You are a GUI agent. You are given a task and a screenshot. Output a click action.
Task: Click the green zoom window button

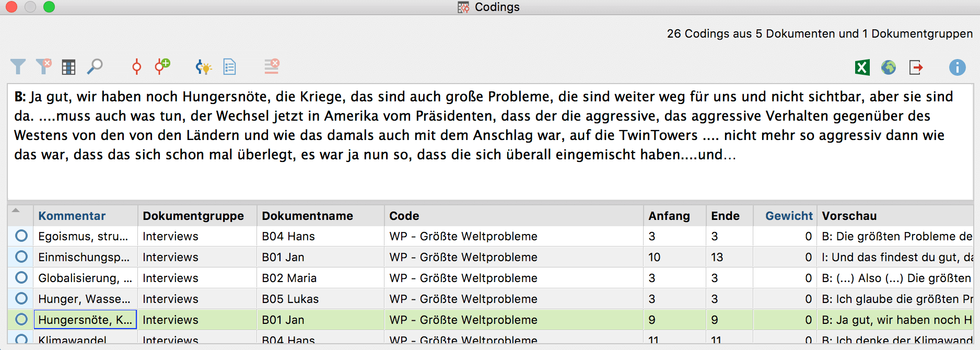[x=49, y=7]
